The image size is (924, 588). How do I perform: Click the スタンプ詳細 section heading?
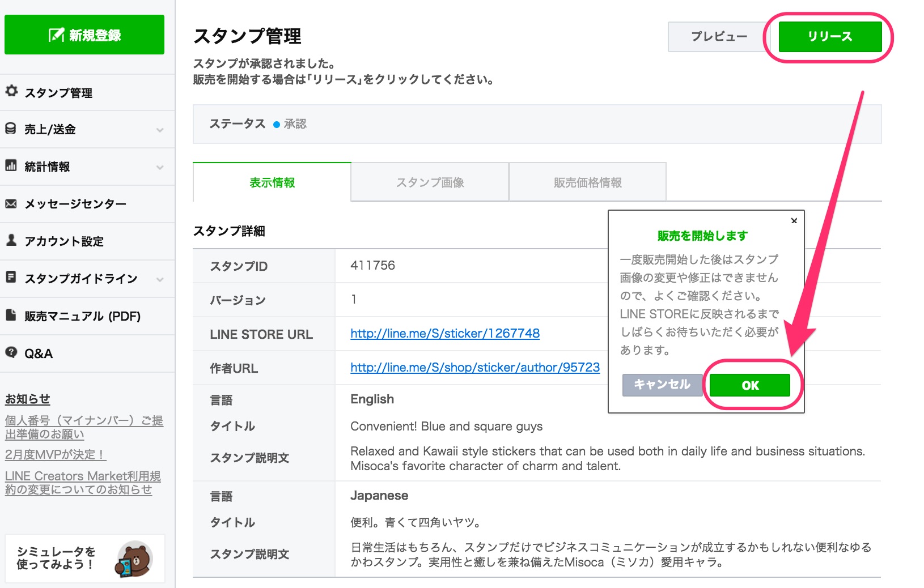(229, 231)
